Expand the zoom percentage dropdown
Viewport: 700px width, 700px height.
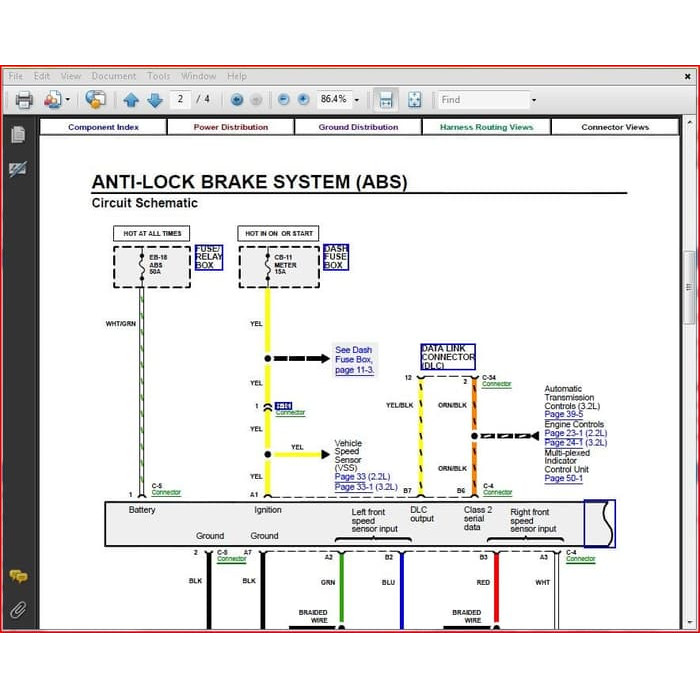[x=359, y=100]
